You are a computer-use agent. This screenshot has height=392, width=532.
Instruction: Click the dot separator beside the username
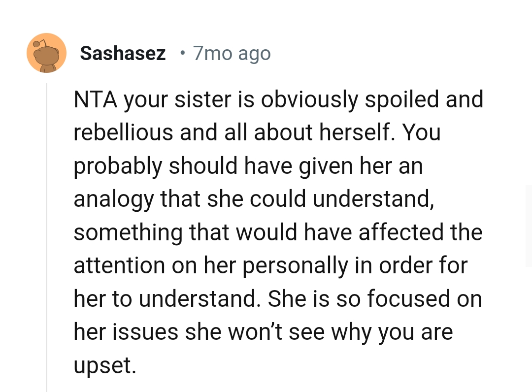click(x=183, y=53)
